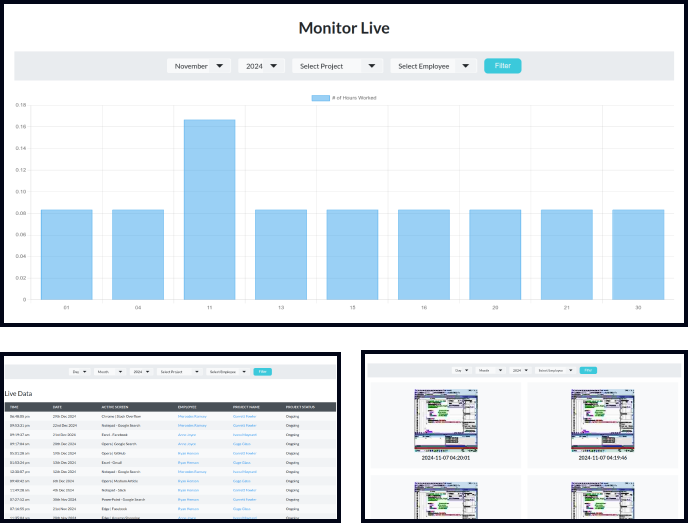Open the project link in the PowerPoint - Google Search row
688x523 pixels.
click(x=244, y=499)
